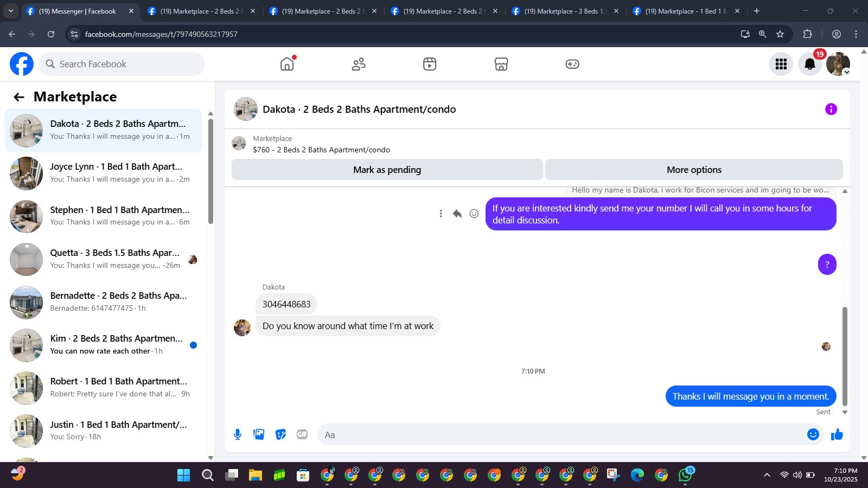The height and width of the screenshot is (488, 868).
Task: Open the conversation information icon
Action: click(831, 109)
